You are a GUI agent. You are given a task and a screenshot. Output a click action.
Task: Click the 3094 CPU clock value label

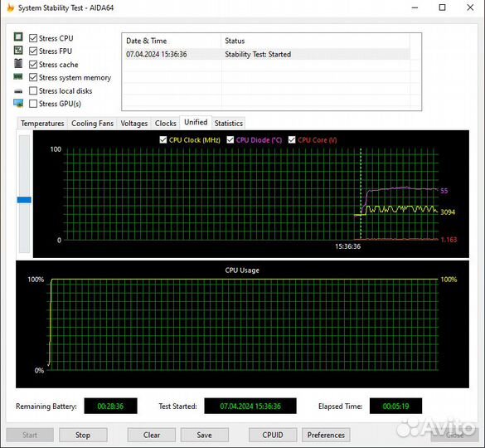click(448, 212)
